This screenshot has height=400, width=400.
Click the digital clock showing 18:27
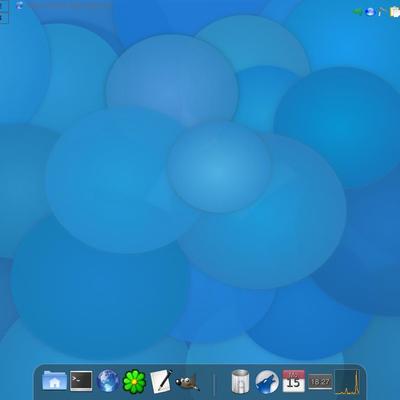(320, 381)
